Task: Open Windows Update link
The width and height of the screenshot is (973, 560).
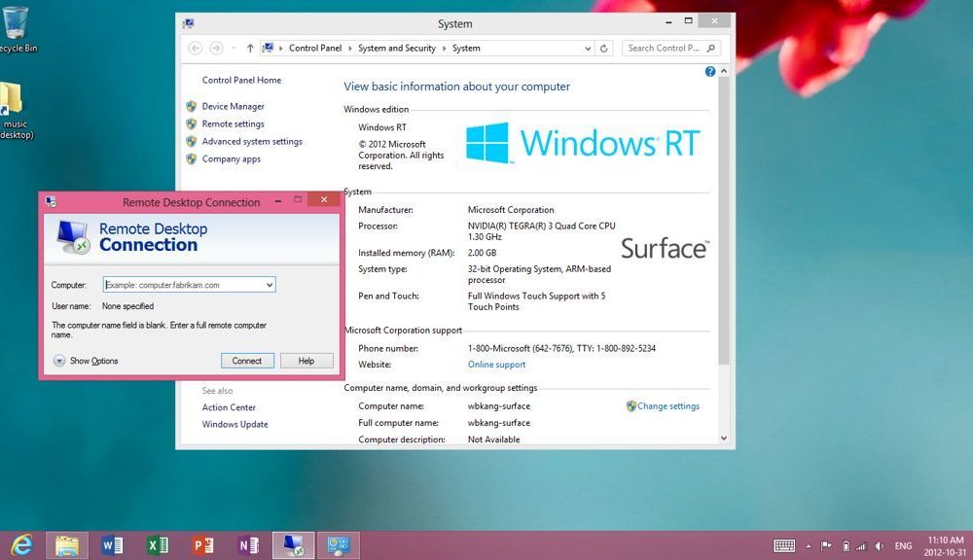Action: pyautogui.click(x=234, y=424)
